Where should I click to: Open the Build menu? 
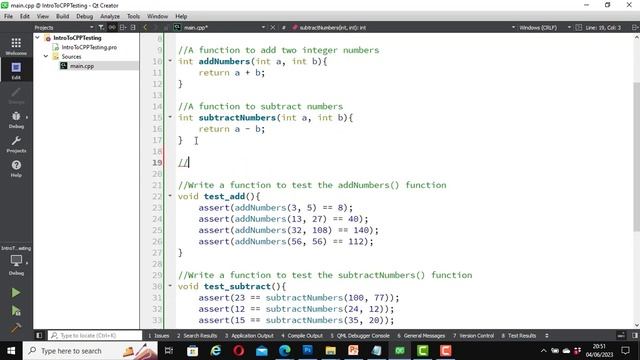[62, 16]
